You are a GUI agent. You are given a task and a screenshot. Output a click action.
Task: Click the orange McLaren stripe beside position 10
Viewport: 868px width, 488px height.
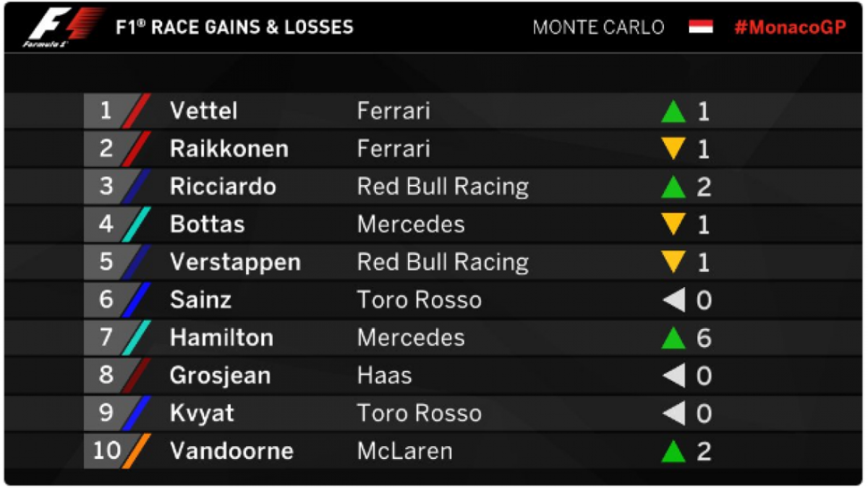(x=137, y=451)
